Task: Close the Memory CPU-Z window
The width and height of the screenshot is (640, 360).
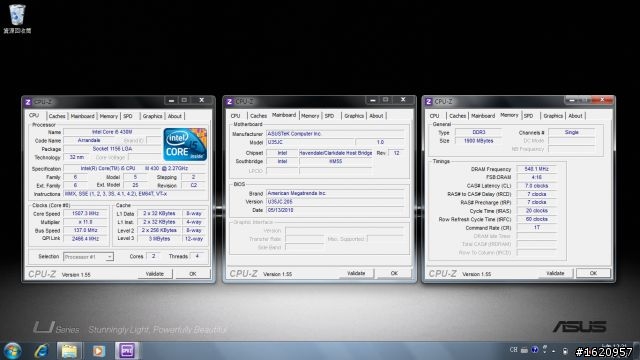Action: 603,100
